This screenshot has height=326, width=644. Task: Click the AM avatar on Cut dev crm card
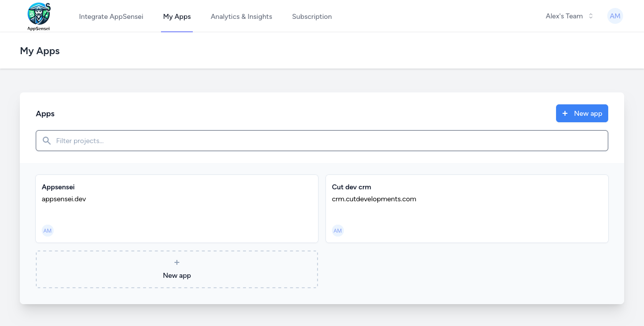(338, 231)
